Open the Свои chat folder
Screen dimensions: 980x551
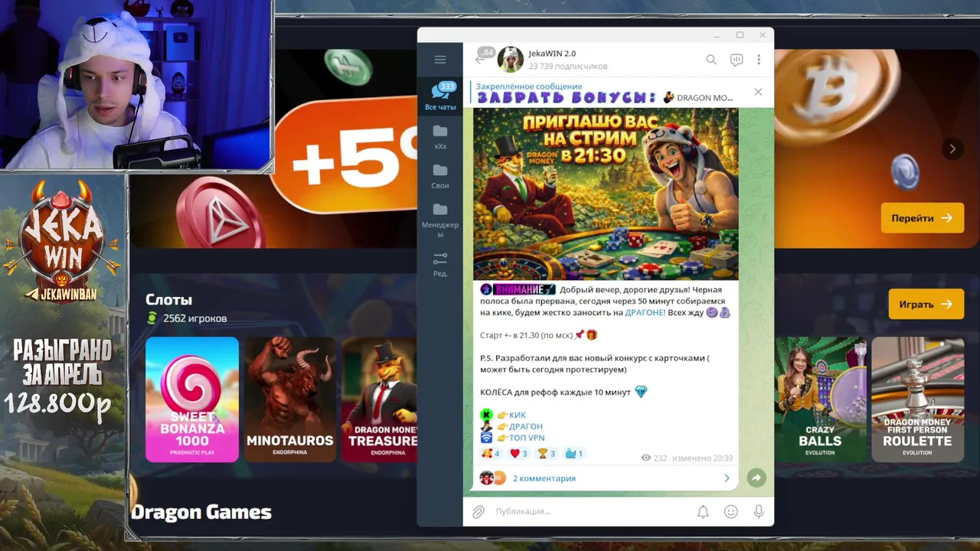pos(440,175)
